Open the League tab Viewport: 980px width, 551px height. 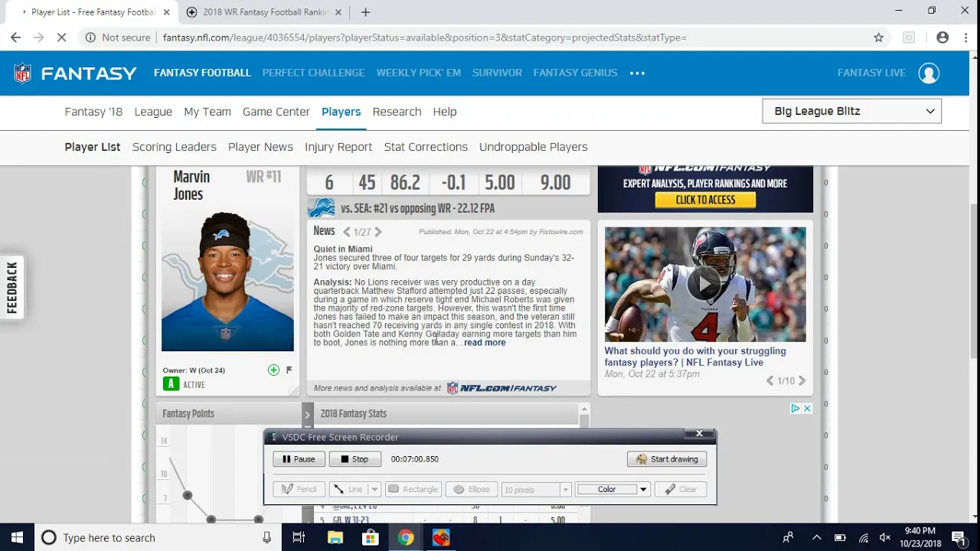click(153, 112)
